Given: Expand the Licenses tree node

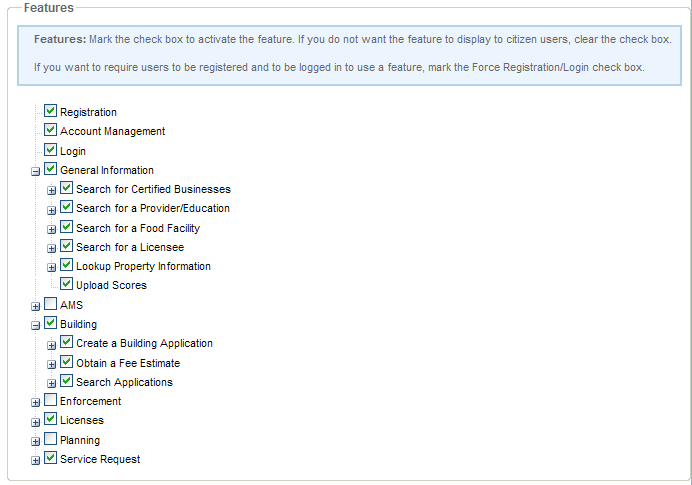Looking at the screenshot, I should [36, 422].
